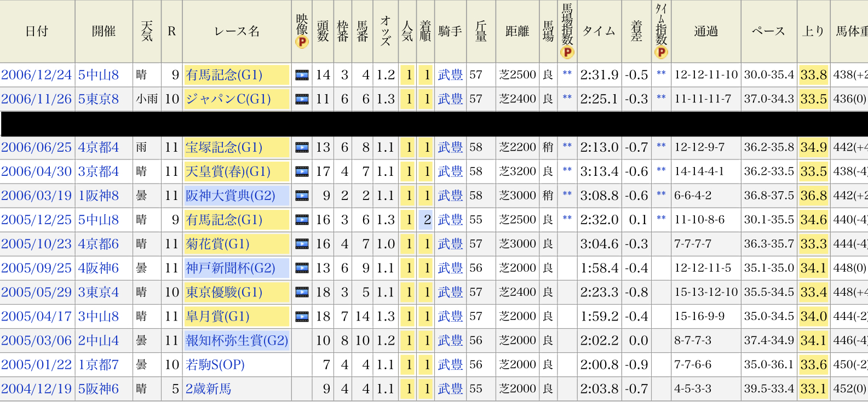Open the 5東京8 meeting link

click(x=99, y=99)
